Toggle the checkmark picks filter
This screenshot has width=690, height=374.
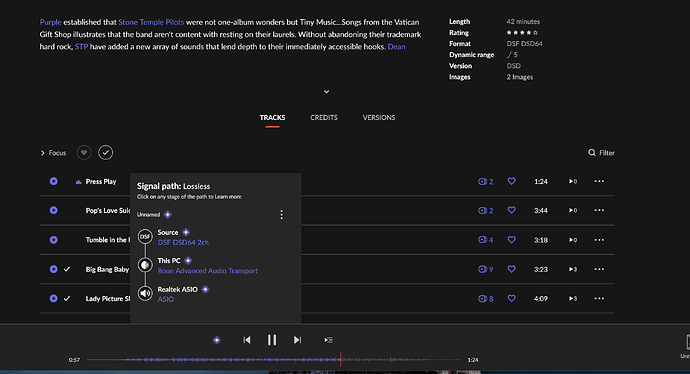[106, 153]
